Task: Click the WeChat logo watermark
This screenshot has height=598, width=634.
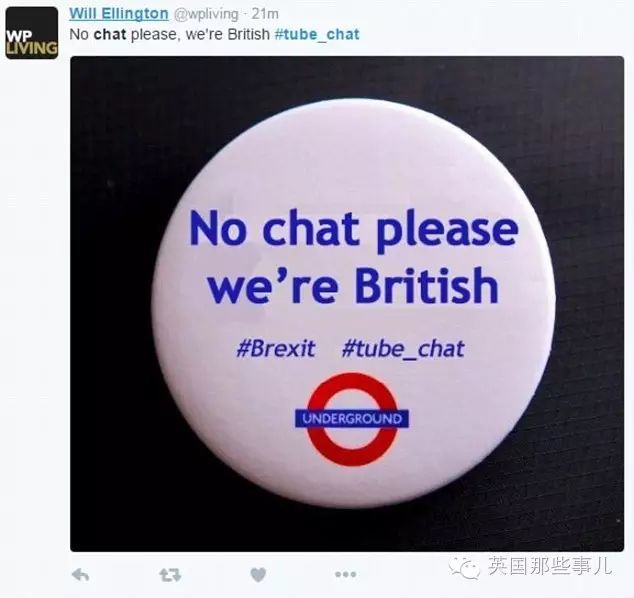Action: coord(464,566)
